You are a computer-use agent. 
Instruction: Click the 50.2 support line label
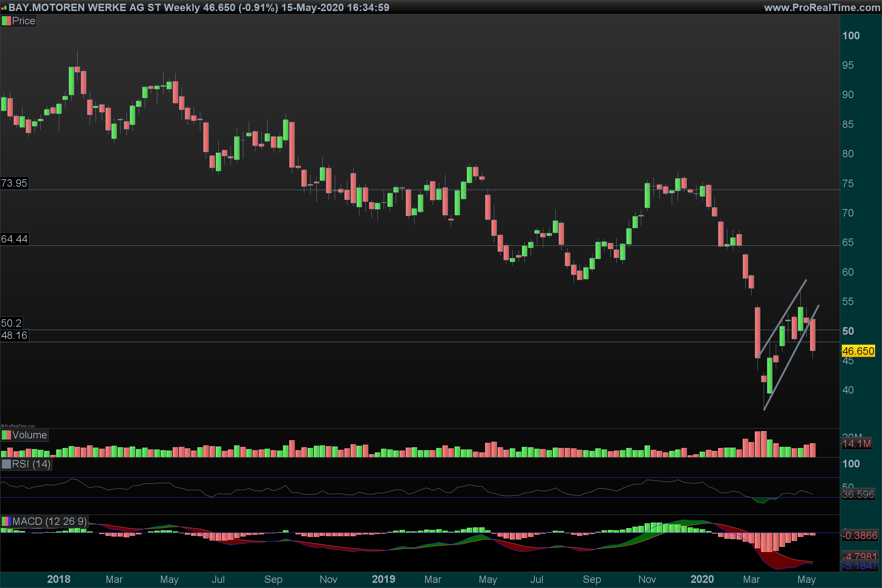(x=11, y=323)
